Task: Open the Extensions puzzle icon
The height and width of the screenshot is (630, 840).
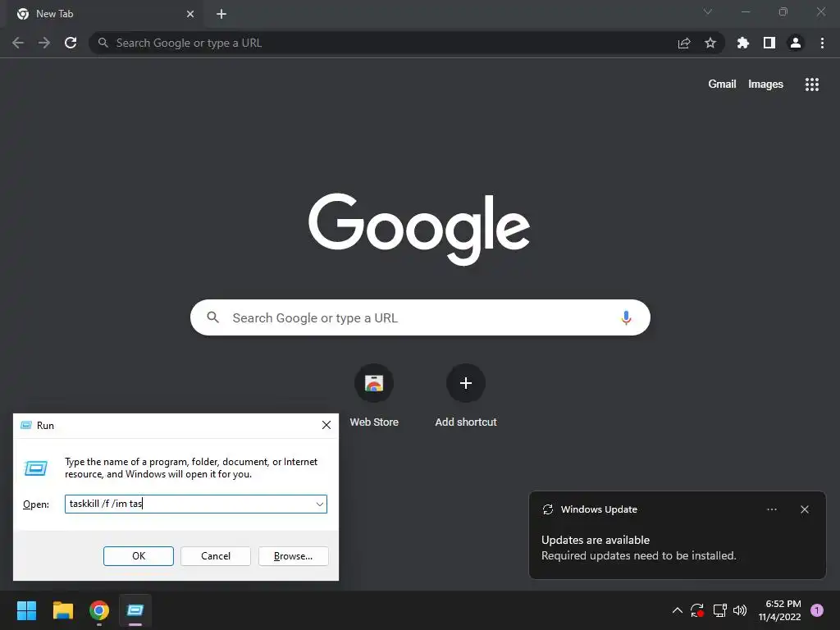Action: 743,43
